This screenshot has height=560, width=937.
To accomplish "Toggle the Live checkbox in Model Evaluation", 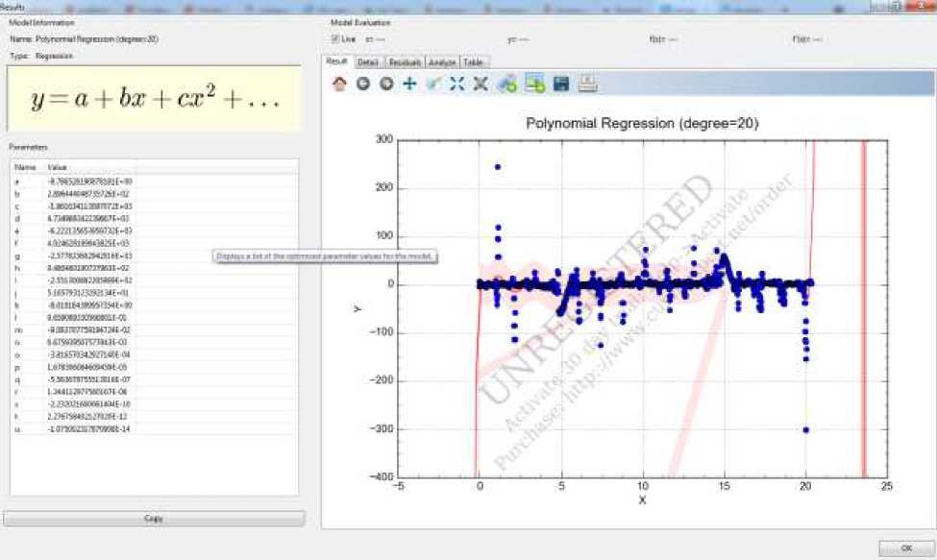I will pos(334,39).
